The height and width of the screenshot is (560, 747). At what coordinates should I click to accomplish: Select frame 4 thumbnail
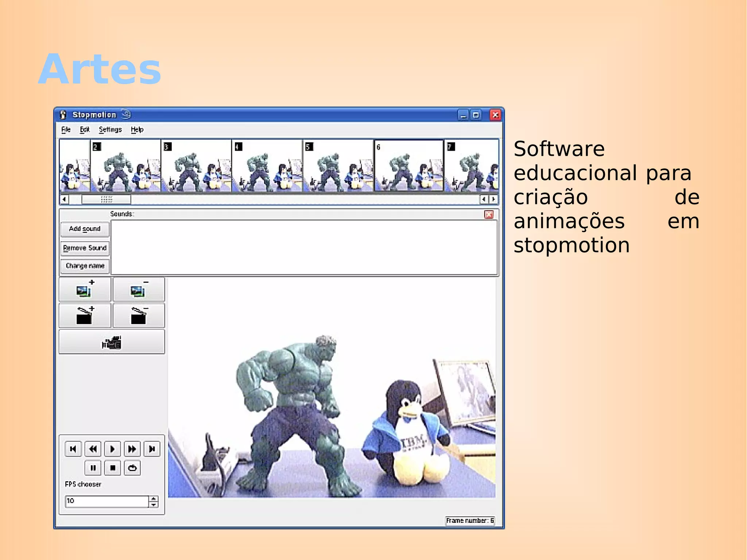tap(267, 166)
